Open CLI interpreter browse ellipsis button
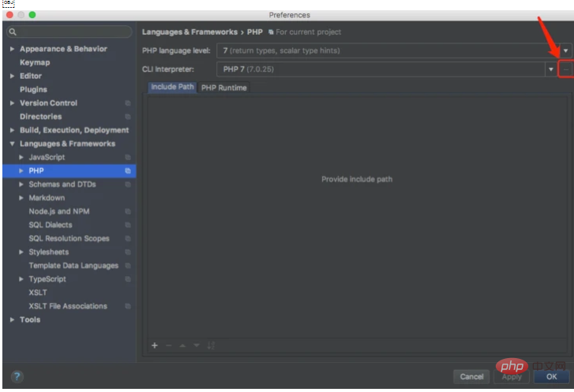Image resolution: width=574 pixels, height=392 pixels. [565, 69]
